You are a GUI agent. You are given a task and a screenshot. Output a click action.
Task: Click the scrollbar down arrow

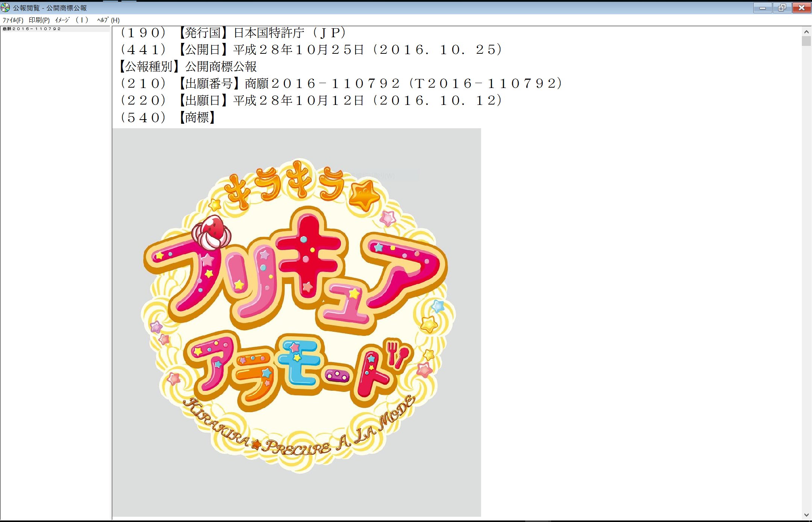point(806,515)
